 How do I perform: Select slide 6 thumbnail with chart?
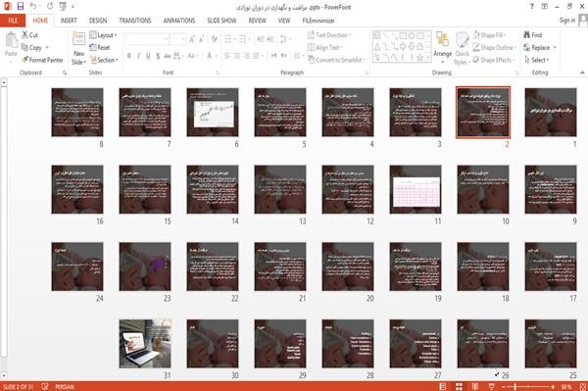213,112
